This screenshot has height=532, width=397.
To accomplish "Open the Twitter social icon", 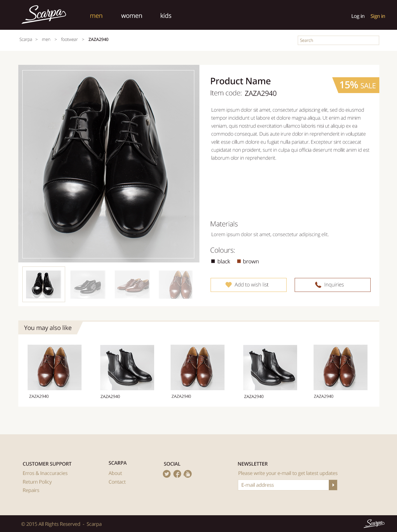I will (x=167, y=474).
